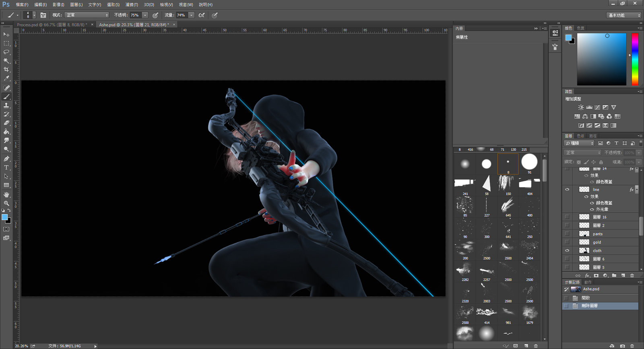Image resolution: width=644 pixels, height=349 pixels.
Task: Create new snapshot in History panel
Action: (623, 346)
